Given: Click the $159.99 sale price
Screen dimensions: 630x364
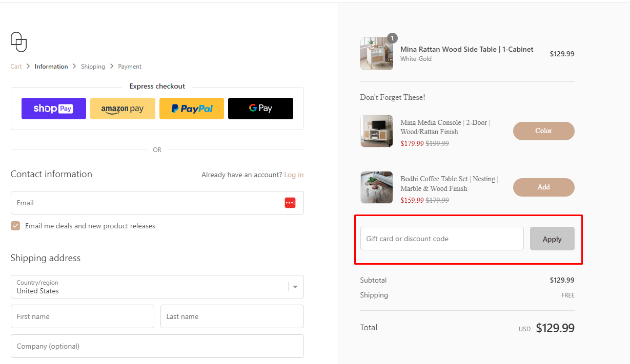Looking at the screenshot, I should pyautogui.click(x=412, y=200).
